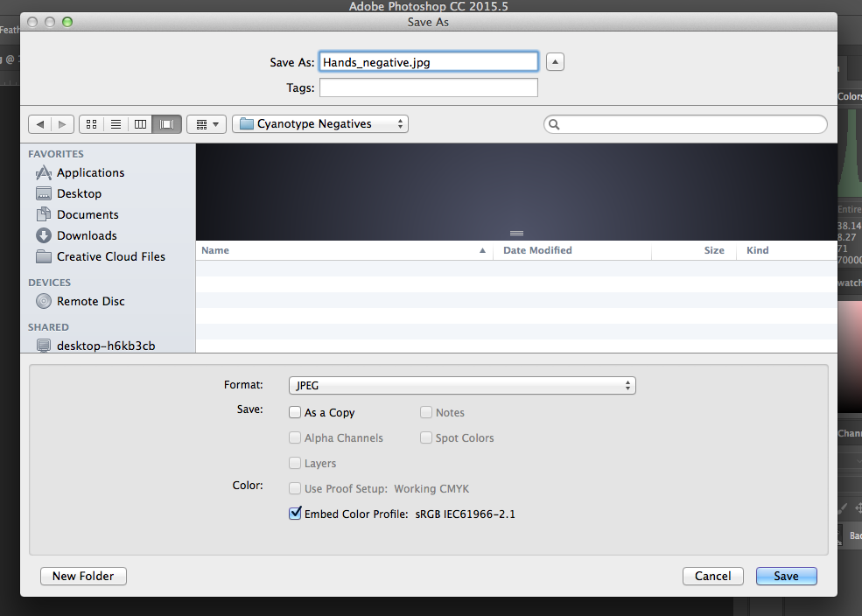This screenshot has height=616, width=862.
Task: Open the item arrangement menu
Action: click(x=207, y=124)
